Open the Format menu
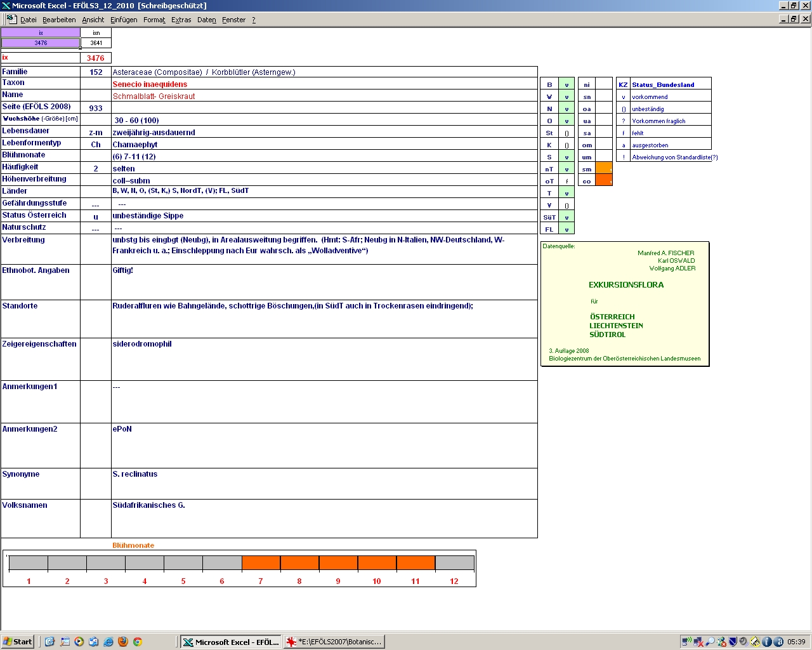Screen dimensions: 812x650 pos(154,20)
